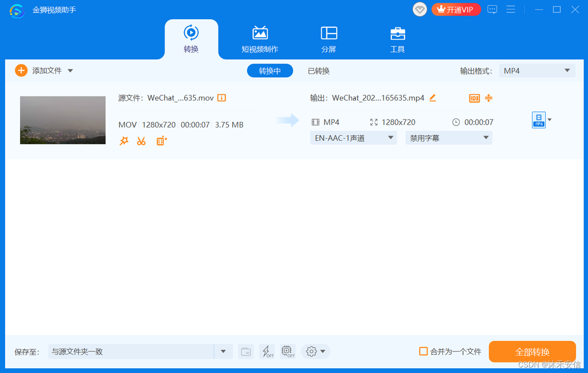Select the 转换中 tab
Screen dimensions: 588x373
(270, 71)
